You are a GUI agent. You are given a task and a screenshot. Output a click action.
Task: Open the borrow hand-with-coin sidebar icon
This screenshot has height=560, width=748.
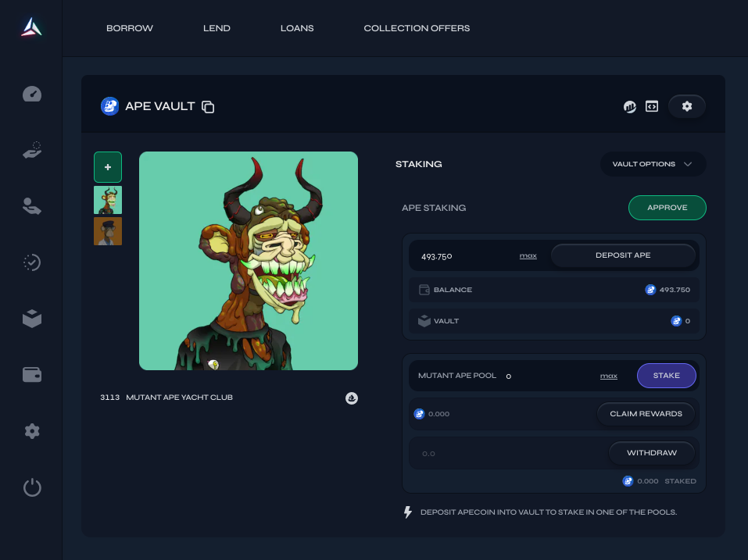pyautogui.click(x=32, y=150)
